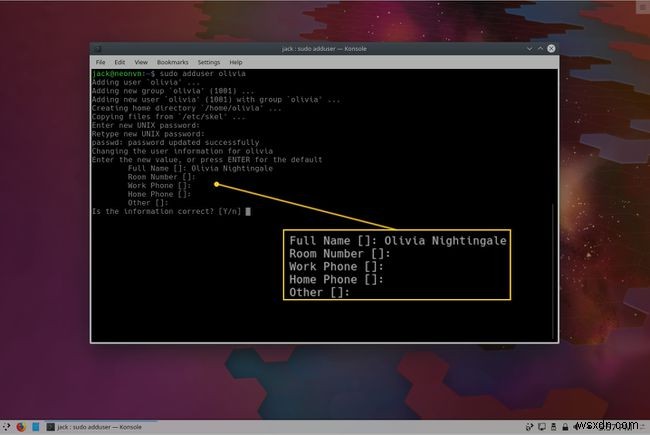This screenshot has height=435, width=650.
Task: Click the Konsole vertical scrollbar
Action: pos(553,272)
